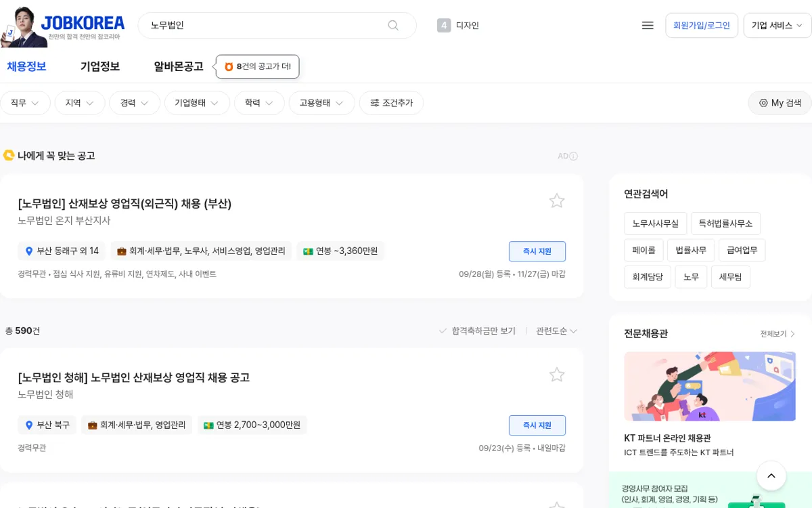812x508 pixels.
Task: Open the 경영사무 참여자 모집 green banner
Action: point(710,490)
